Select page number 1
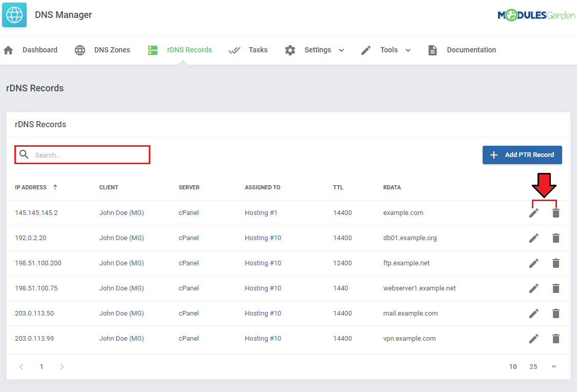 click(42, 367)
